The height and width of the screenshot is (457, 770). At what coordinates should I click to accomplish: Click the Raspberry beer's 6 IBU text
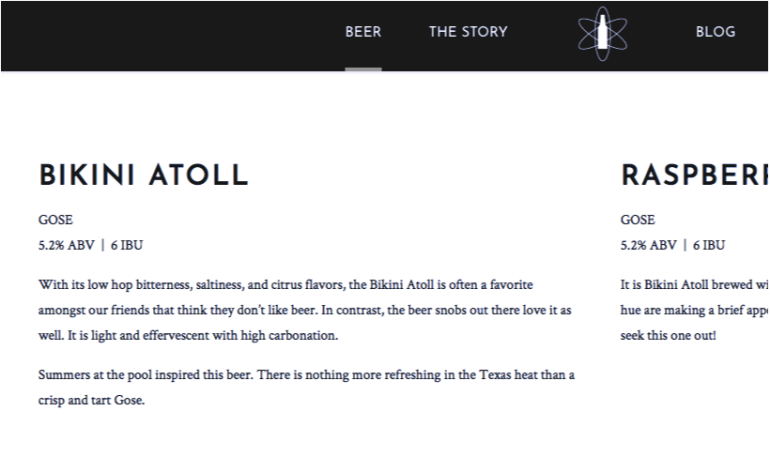[709, 245]
